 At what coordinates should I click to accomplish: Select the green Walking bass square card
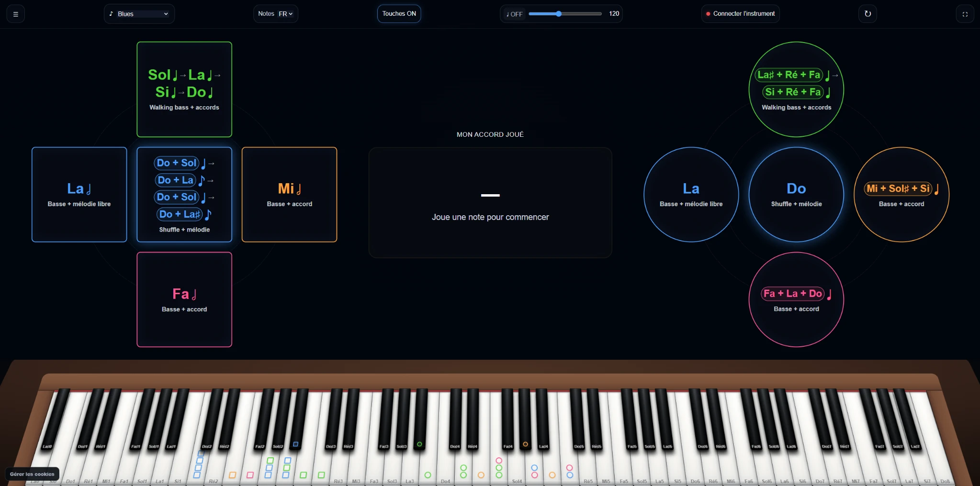(x=184, y=89)
